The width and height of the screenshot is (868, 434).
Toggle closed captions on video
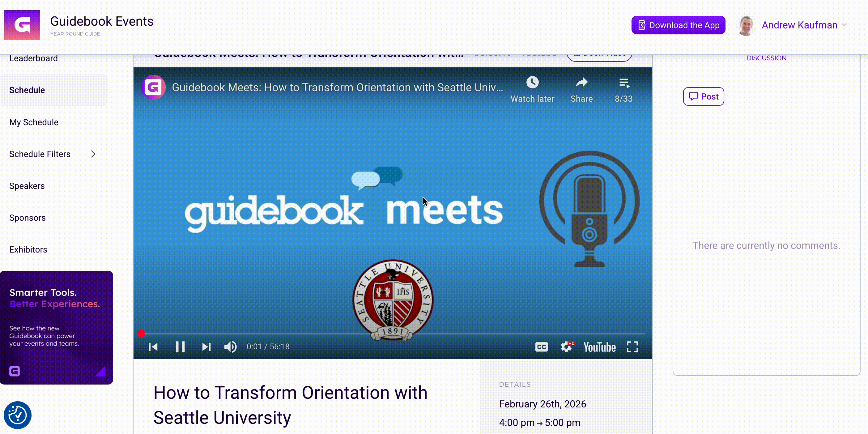(x=542, y=347)
